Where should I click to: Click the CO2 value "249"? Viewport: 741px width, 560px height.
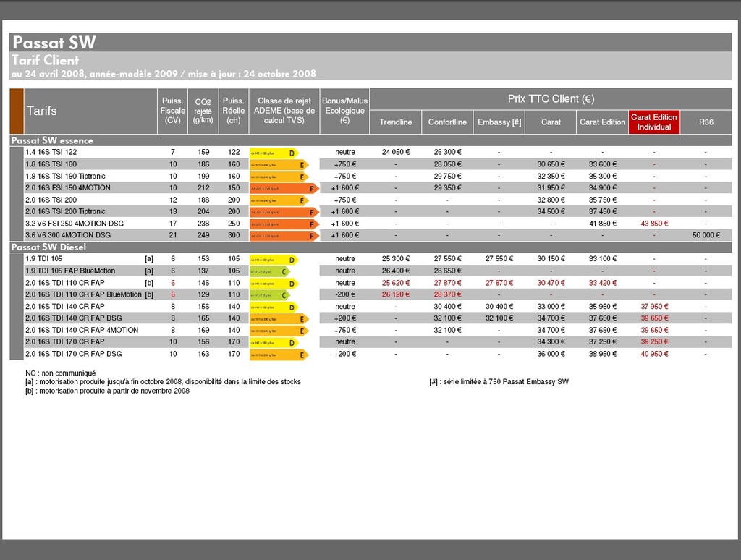pos(203,235)
